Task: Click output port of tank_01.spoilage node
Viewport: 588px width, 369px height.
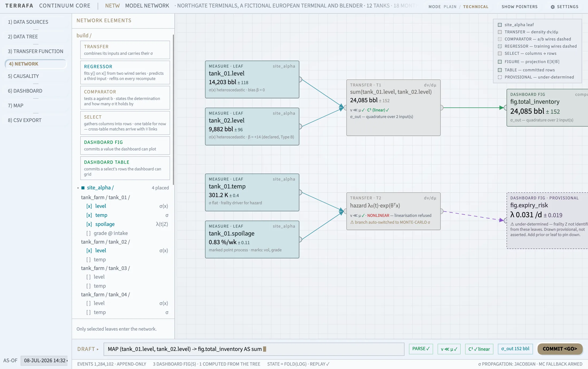Action: tap(300, 239)
